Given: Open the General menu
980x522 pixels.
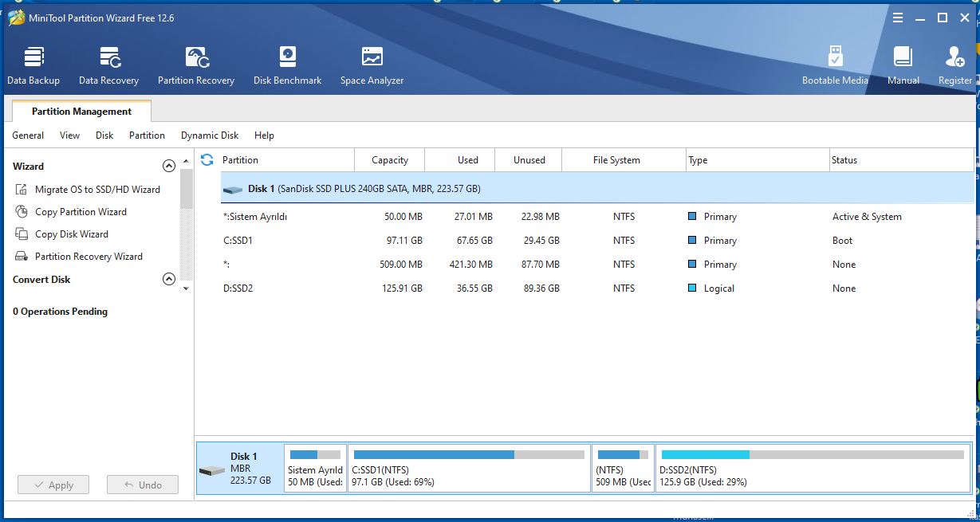Looking at the screenshot, I should point(28,135).
